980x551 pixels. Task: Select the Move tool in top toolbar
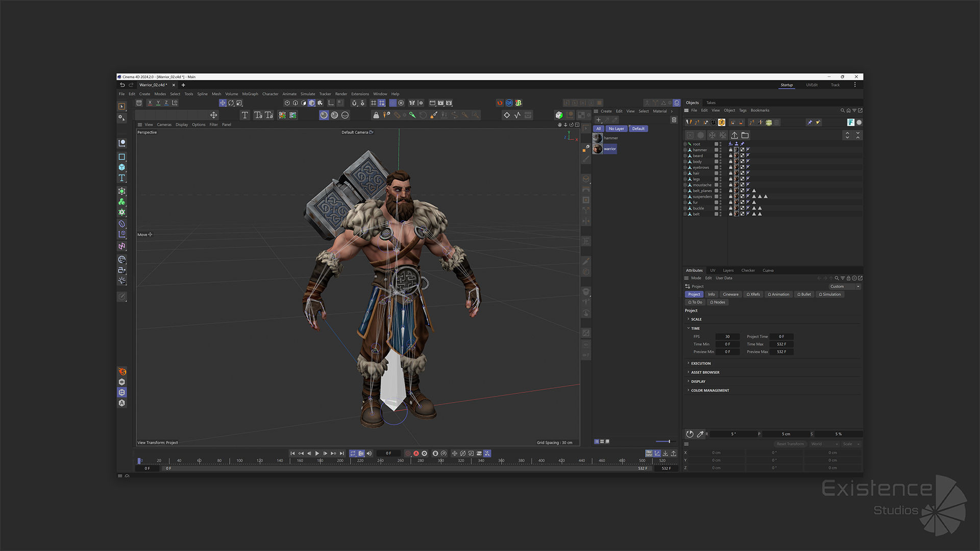(223, 103)
